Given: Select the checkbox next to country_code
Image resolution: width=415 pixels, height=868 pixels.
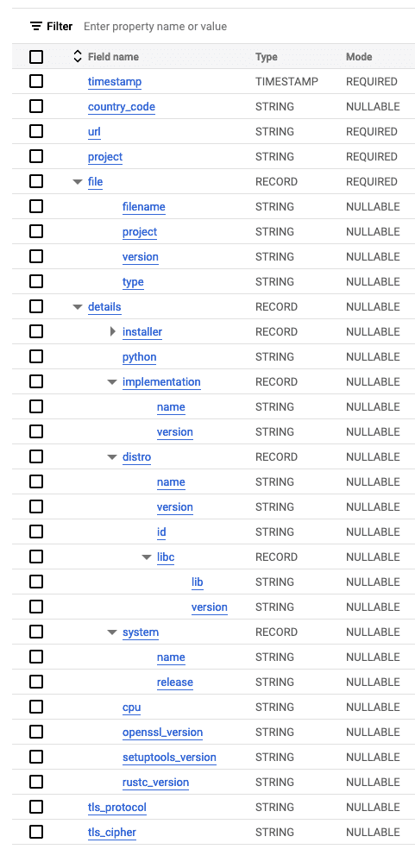Looking at the screenshot, I should 36,106.
